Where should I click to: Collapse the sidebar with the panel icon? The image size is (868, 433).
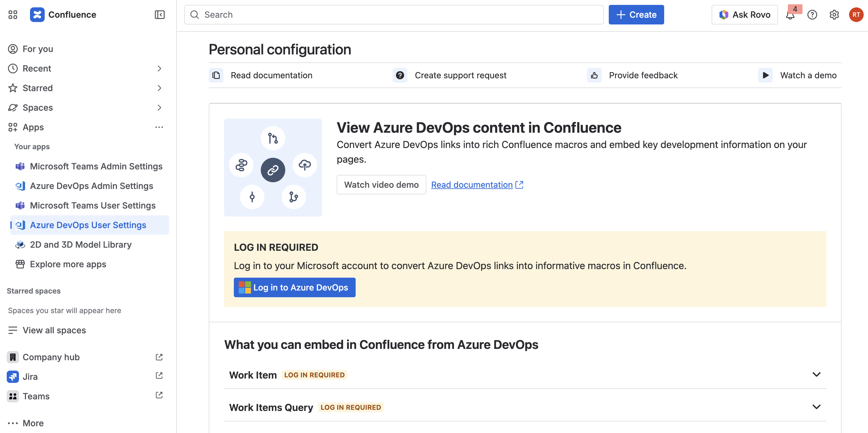(x=159, y=14)
